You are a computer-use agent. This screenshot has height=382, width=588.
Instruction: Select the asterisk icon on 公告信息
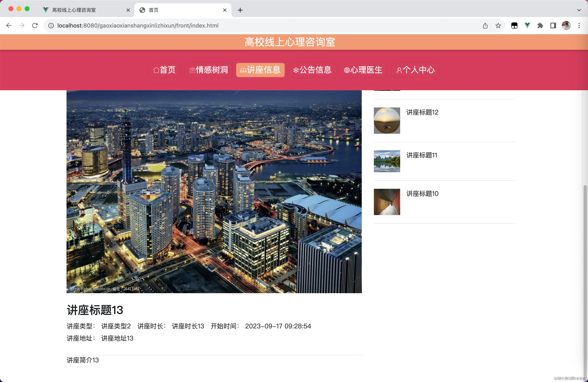(296, 70)
